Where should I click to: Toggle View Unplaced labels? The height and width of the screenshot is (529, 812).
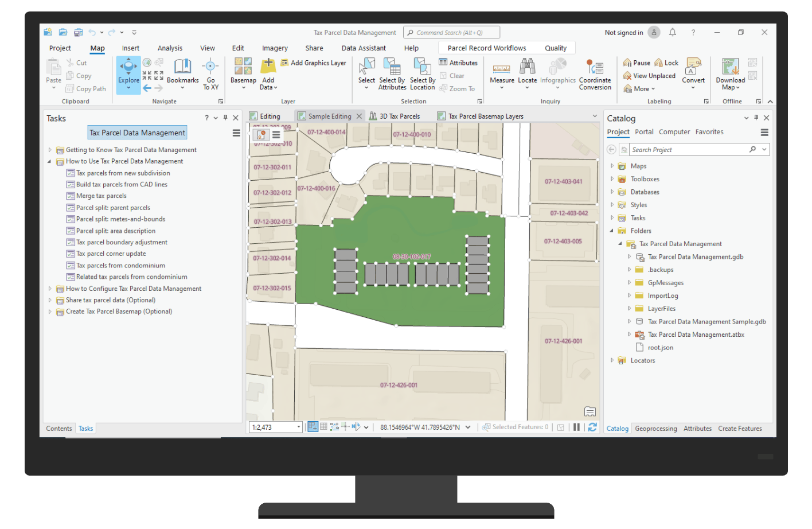tap(649, 75)
